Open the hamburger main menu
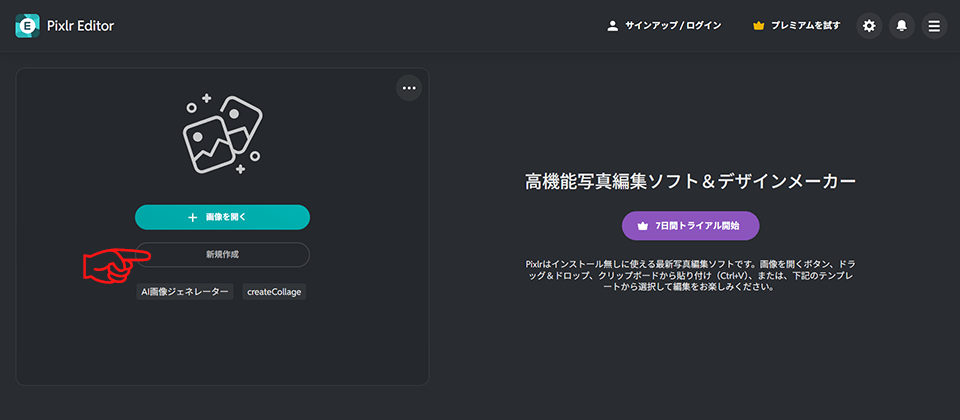Viewport: 960px width, 420px height. click(934, 26)
